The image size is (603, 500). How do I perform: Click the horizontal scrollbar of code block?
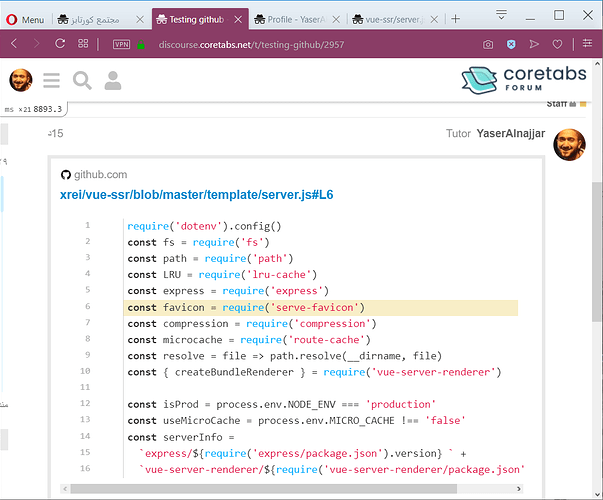click(x=263, y=489)
